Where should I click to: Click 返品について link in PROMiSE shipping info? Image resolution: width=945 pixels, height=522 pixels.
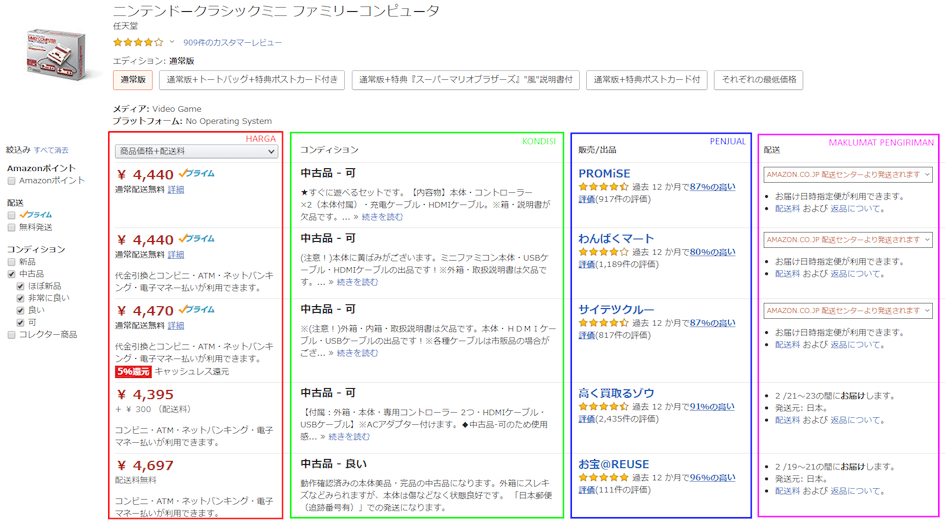point(855,209)
